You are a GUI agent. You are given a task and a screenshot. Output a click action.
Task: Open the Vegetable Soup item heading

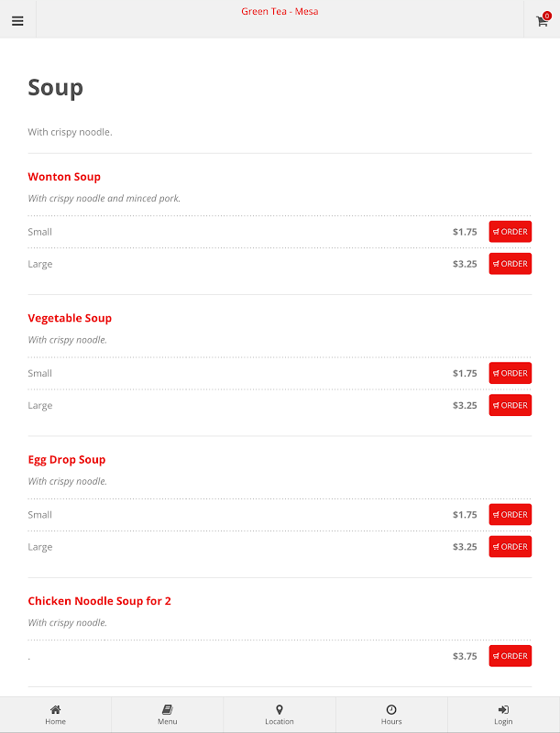coord(70,318)
